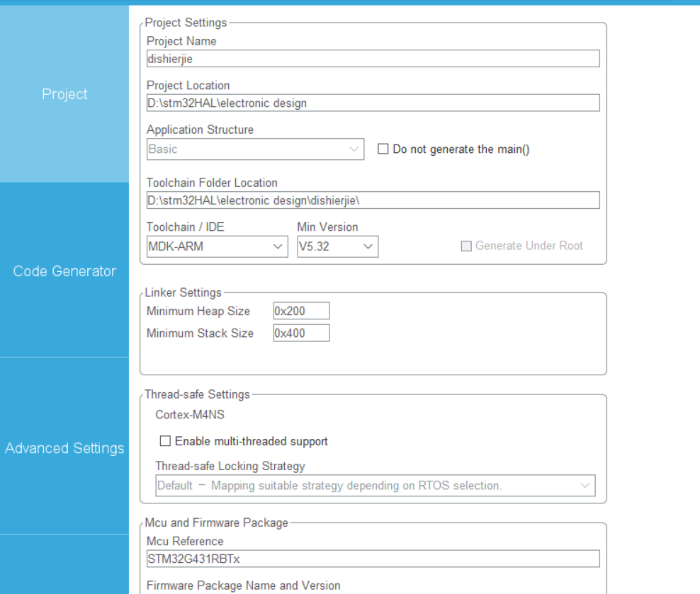Viewport: 700px width, 594px height.
Task: Switch to the Code Generator tab
Action: (64, 270)
